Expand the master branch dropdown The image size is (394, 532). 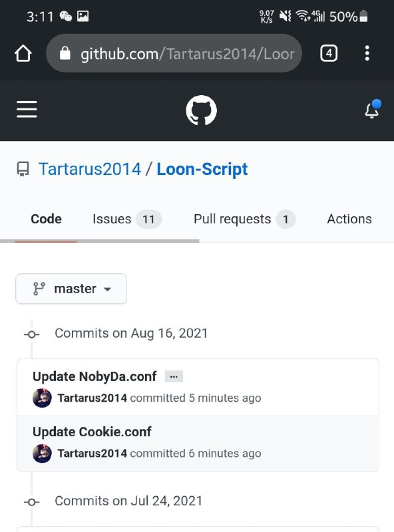[x=71, y=289]
